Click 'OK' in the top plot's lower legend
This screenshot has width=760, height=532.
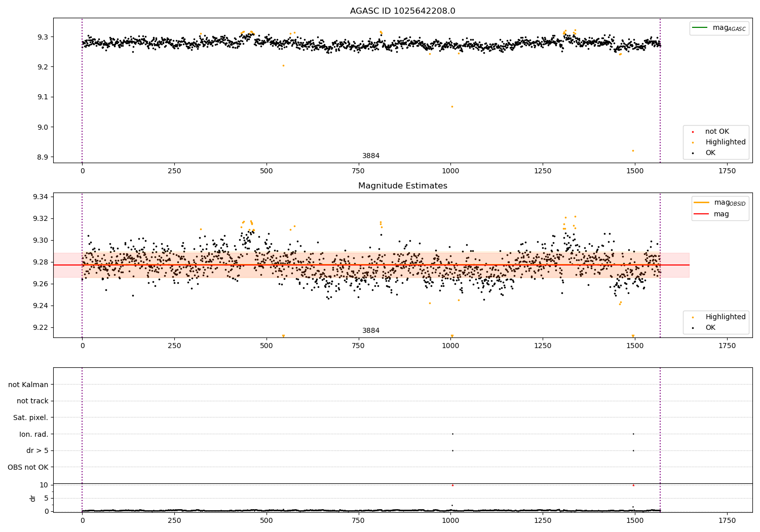click(710, 153)
